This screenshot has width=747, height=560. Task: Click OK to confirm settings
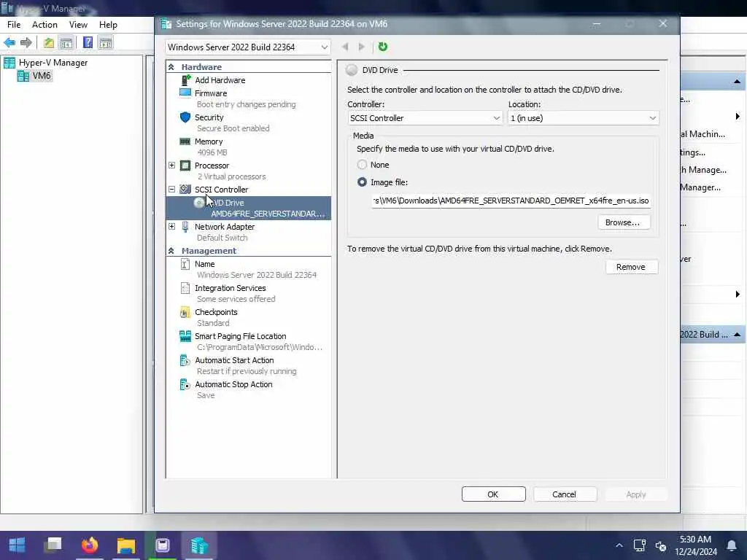pyautogui.click(x=494, y=494)
